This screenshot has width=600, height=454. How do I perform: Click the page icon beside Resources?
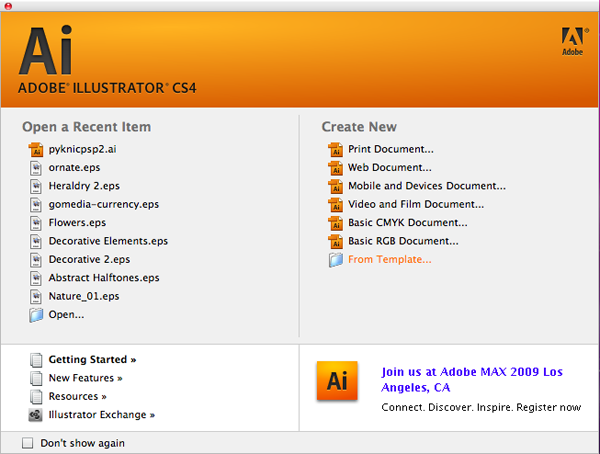(36, 397)
